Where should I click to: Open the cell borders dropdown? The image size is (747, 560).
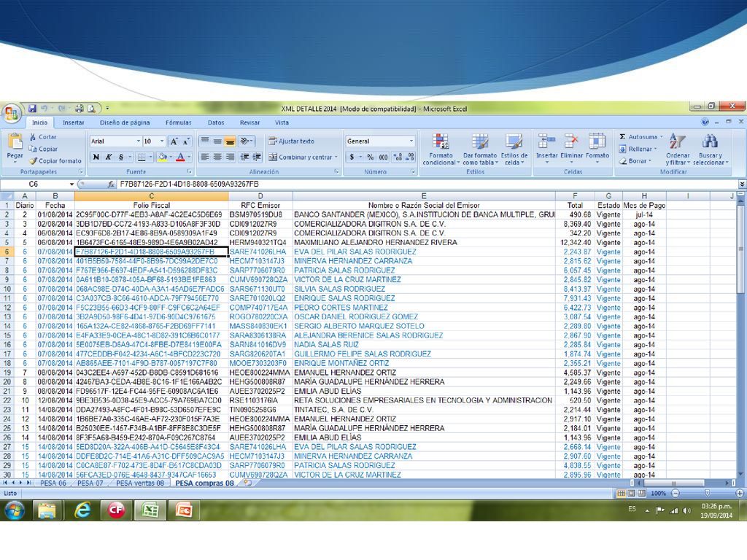150,157
